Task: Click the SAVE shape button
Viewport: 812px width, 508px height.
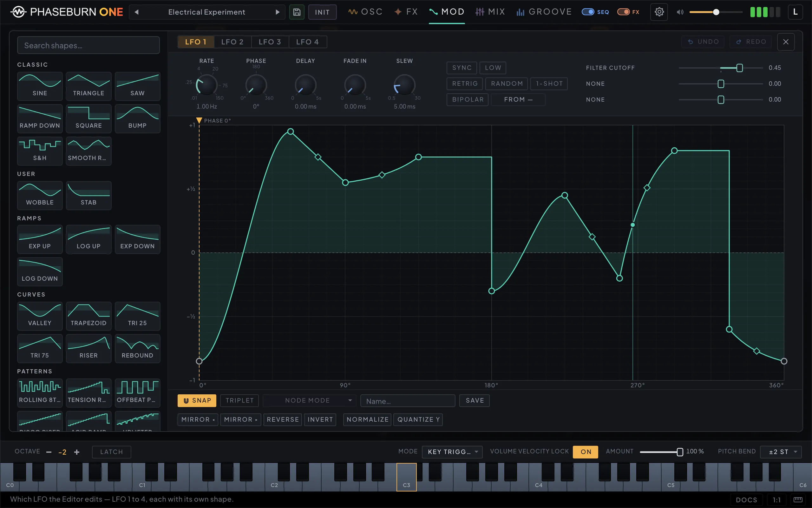Action: [475, 400]
